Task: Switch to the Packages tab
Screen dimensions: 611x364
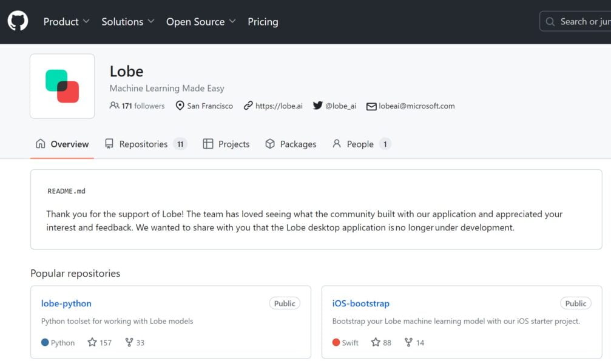Action: click(291, 144)
